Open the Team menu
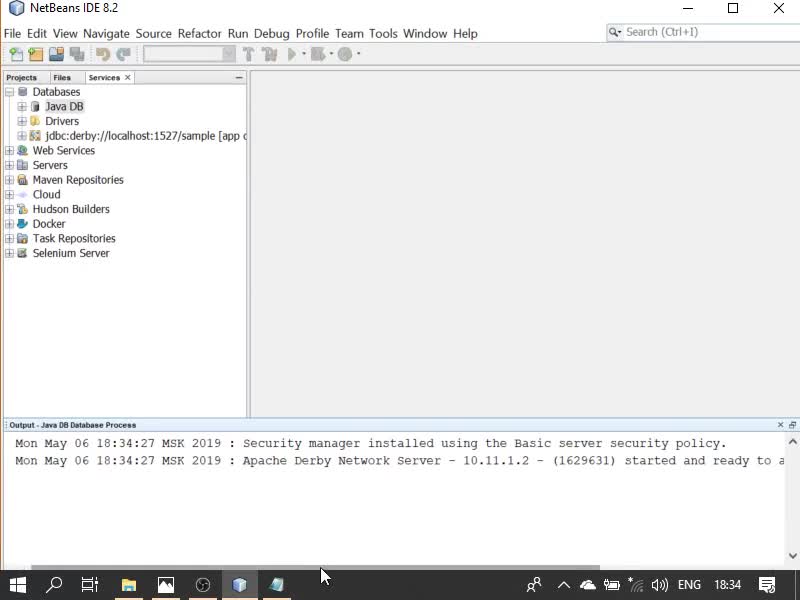The width and height of the screenshot is (800, 600). tap(349, 34)
